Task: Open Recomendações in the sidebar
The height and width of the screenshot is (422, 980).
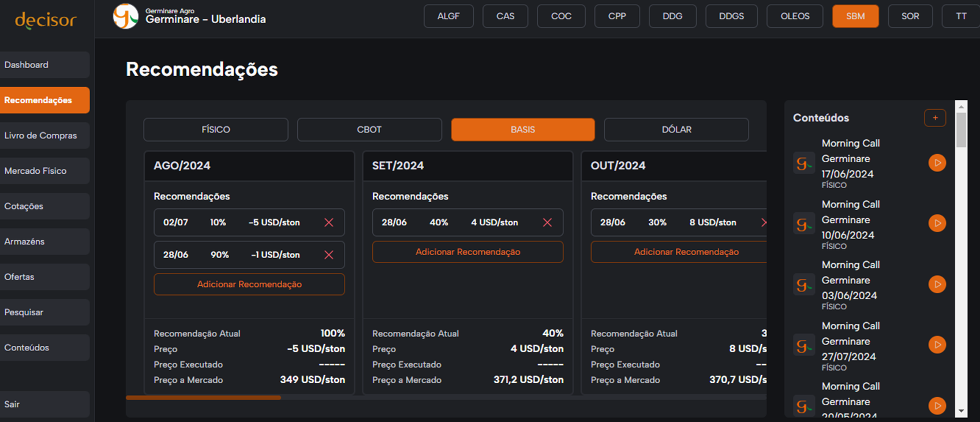Action: (44, 100)
